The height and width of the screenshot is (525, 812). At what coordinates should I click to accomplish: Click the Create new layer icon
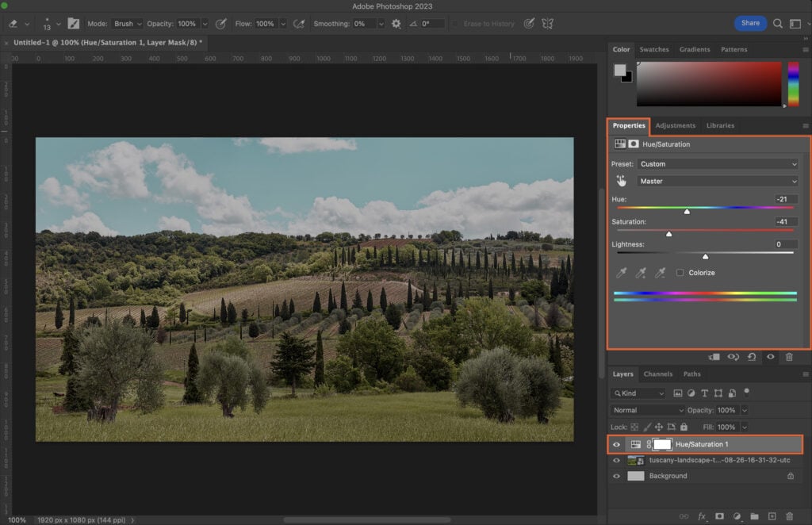[x=772, y=515]
